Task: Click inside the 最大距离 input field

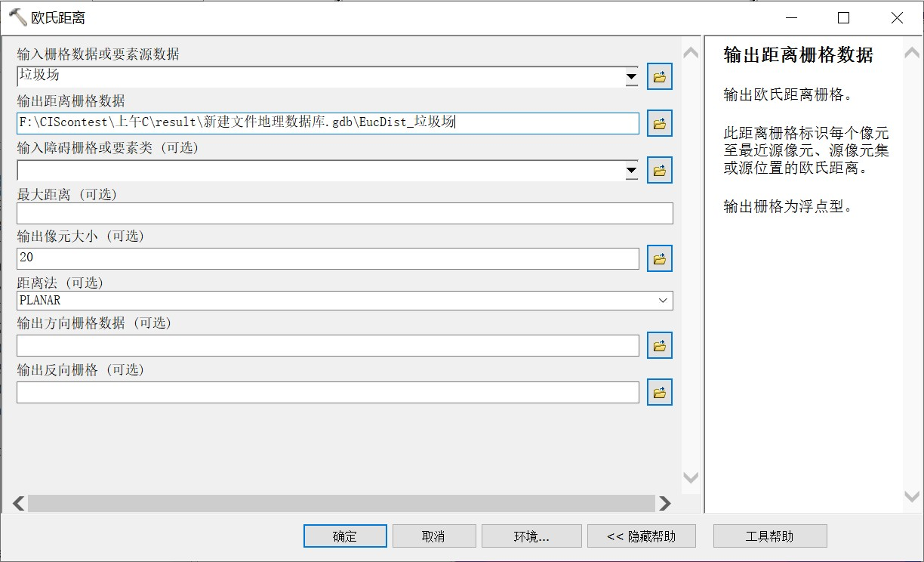Action: pyautogui.click(x=343, y=213)
